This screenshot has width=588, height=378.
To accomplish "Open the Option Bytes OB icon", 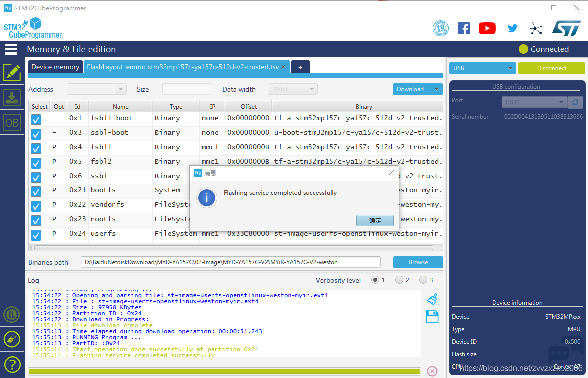I will pyautogui.click(x=12, y=123).
